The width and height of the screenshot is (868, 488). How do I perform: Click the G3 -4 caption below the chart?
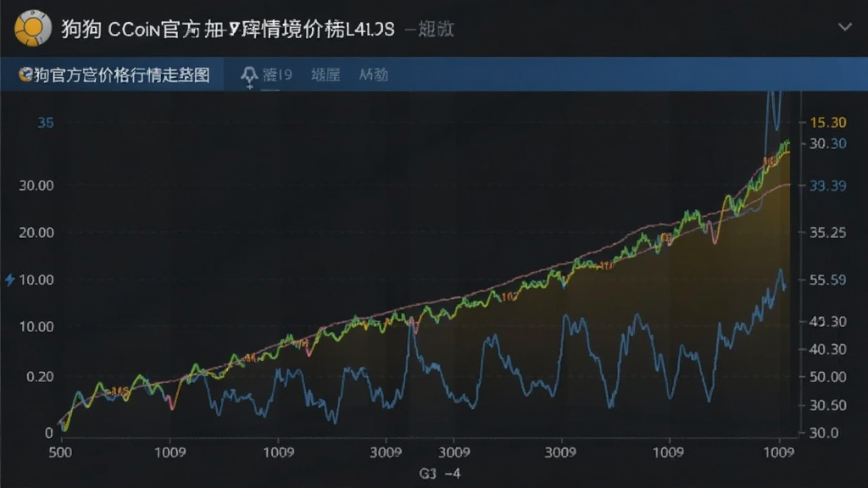coord(440,474)
